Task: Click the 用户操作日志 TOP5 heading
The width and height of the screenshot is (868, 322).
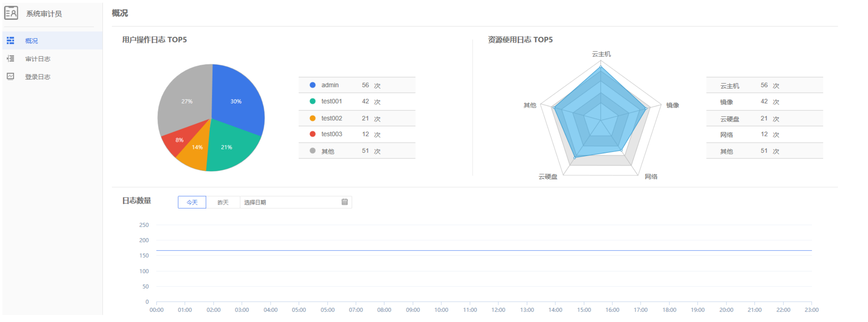Action: (154, 40)
